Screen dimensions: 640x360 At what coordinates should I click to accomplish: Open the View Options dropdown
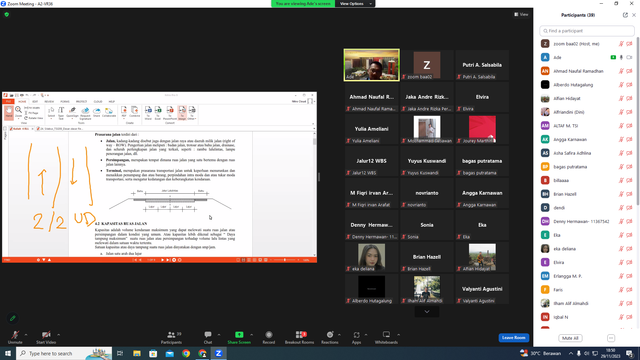pos(355,4)
